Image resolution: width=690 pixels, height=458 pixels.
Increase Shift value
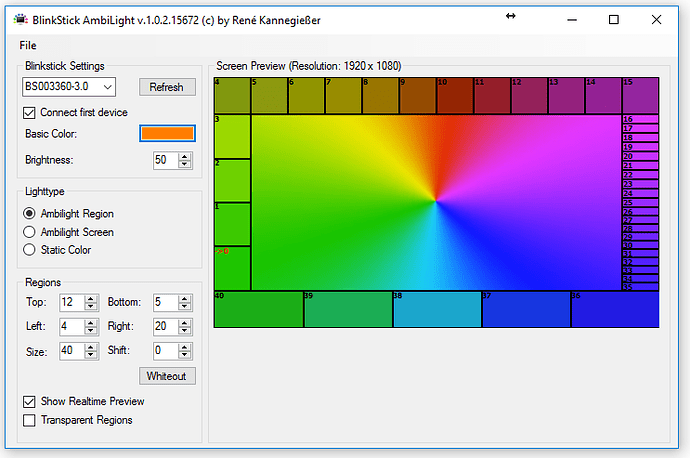click(x=185, y=347)
